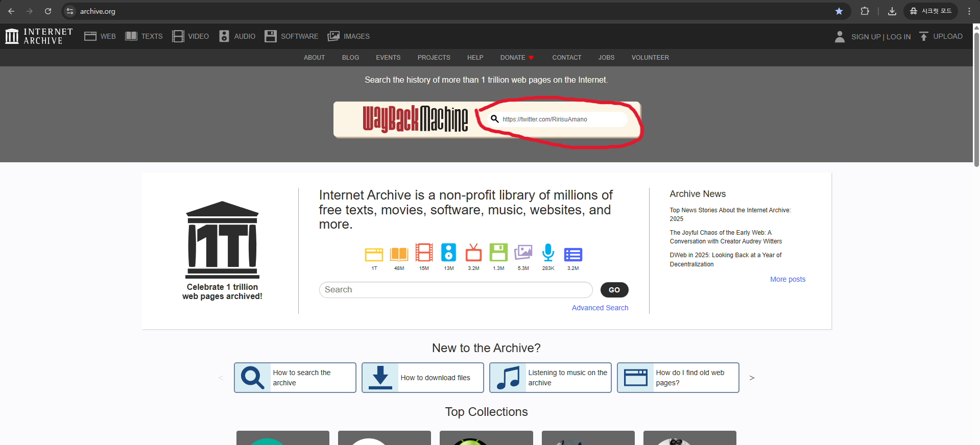Screen dimensions: 980x445
Task: Open the PROJECTS menu item
Action: point(434,58)
